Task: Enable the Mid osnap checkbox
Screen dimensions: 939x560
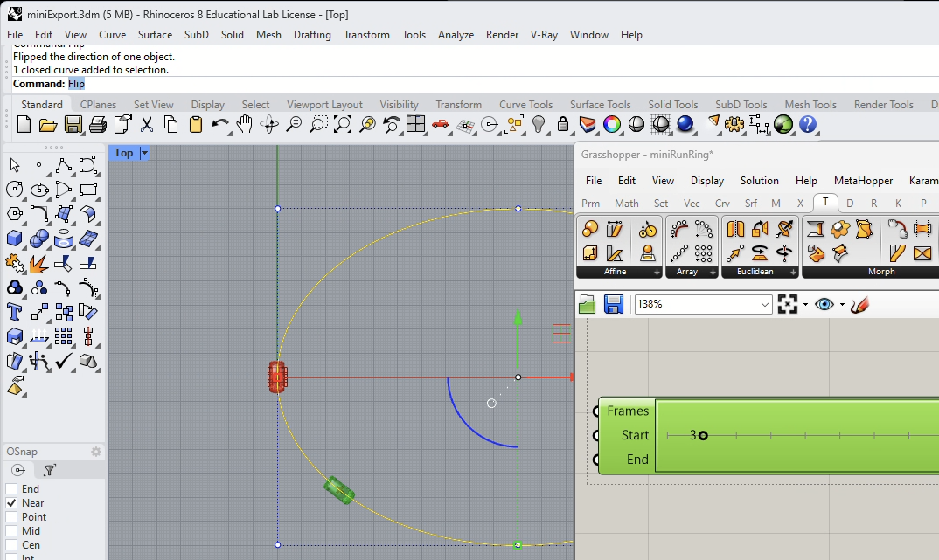Action: tap(11, 531)
